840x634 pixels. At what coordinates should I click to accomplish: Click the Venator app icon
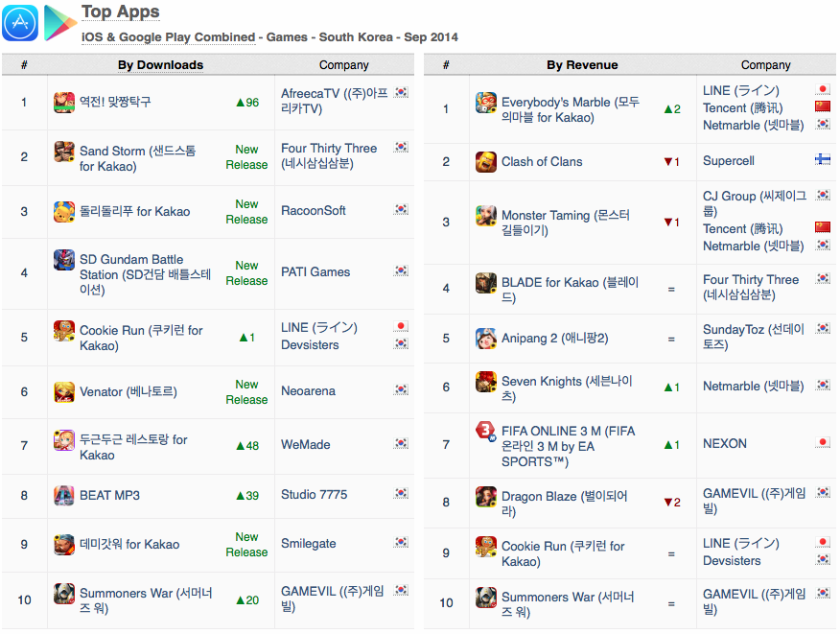point(63,391)
